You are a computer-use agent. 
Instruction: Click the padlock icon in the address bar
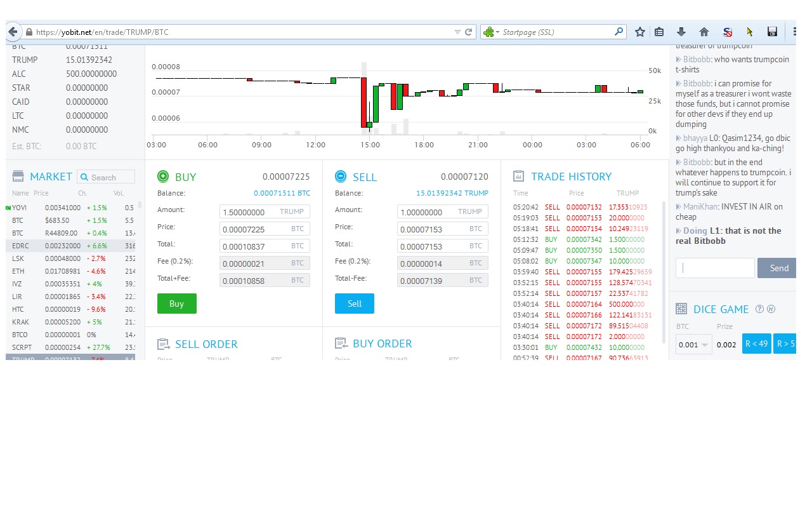click(29, 32)
